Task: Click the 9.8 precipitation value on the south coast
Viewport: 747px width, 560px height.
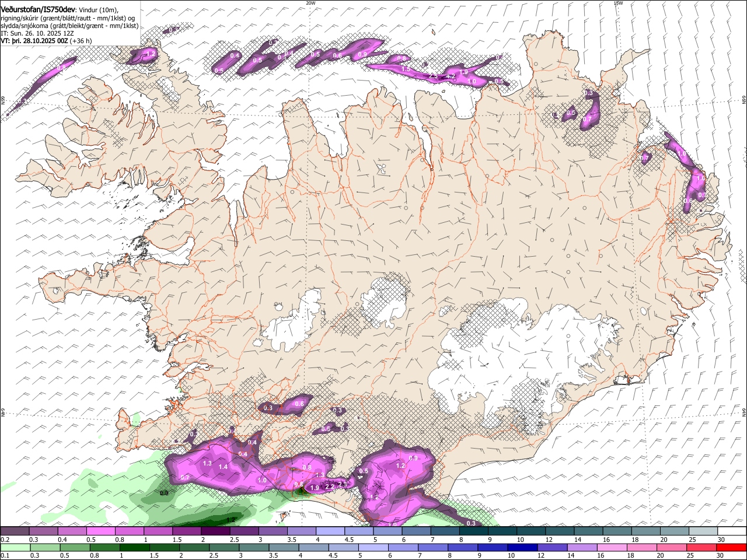Action: [298, 484]
